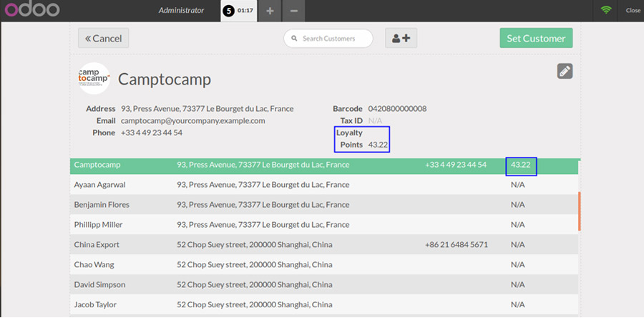Click the Set Customer button
The width and height of the screenshot is (644, 318).
pyautogui.click(x=536, y=38)
